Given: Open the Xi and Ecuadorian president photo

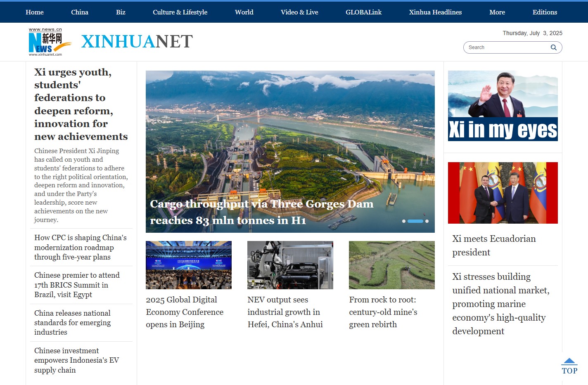Looking at the screenshot, I should click(x=503, y=193).
